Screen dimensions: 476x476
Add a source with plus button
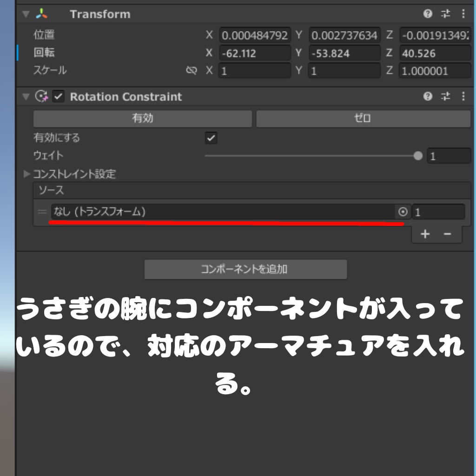(425, 234)
